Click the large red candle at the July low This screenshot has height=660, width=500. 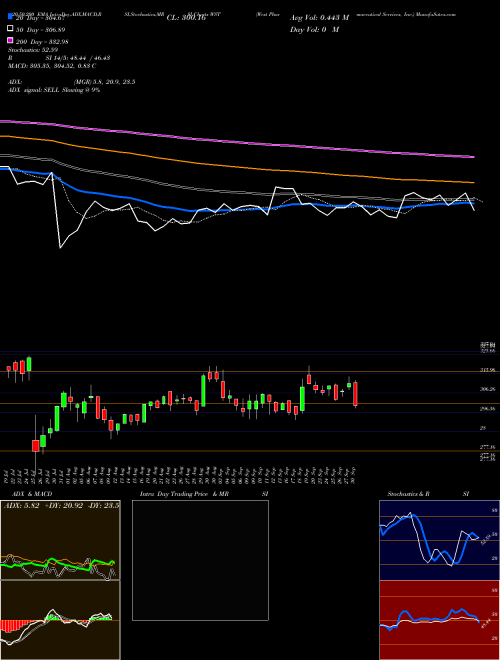click(x=36, y=446)
